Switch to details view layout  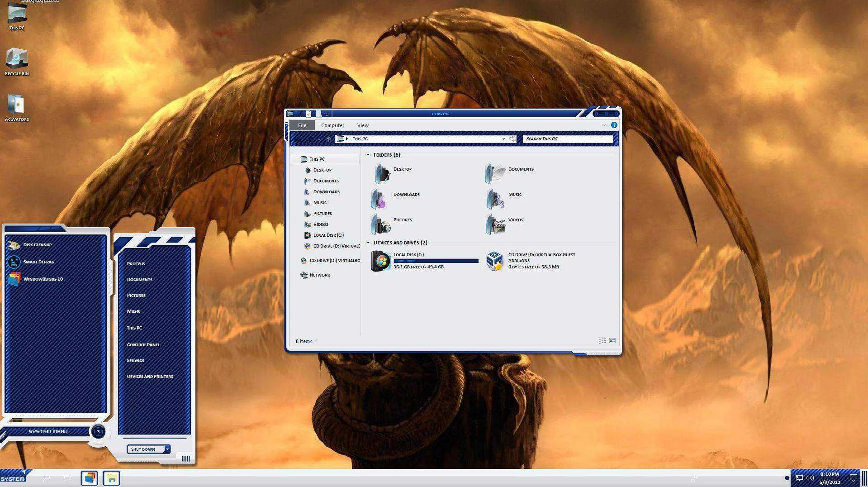point(602,341)
